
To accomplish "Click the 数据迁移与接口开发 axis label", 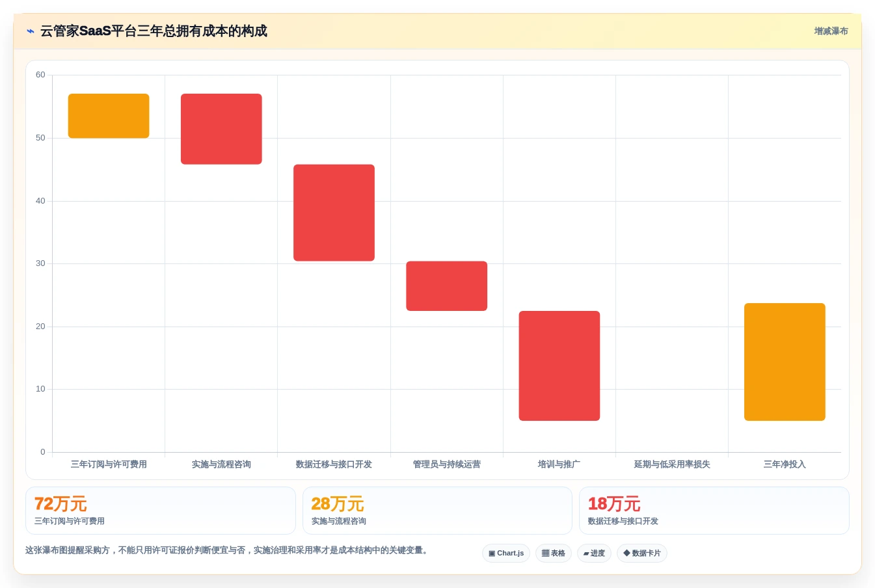I will click(x=334, y=464).
